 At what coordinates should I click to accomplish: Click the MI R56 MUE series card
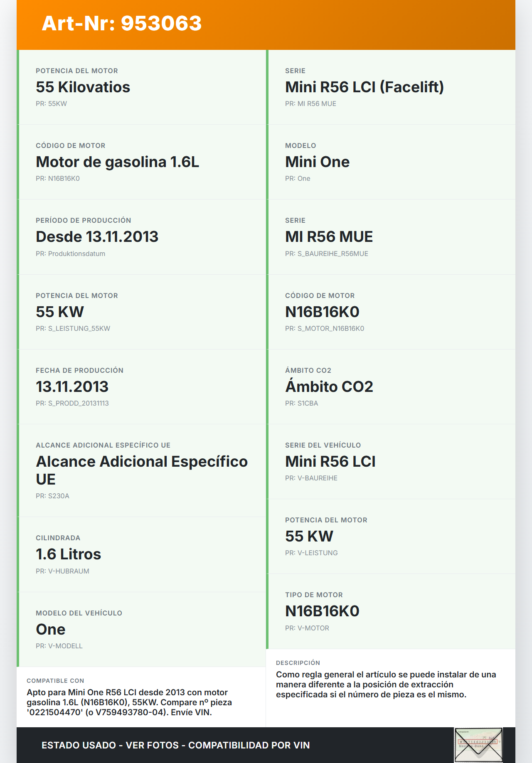(x=391, y=237)
